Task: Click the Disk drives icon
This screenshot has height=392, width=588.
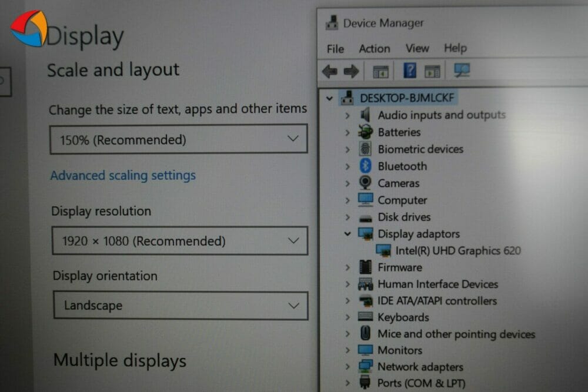Action: tap(365, 217)
